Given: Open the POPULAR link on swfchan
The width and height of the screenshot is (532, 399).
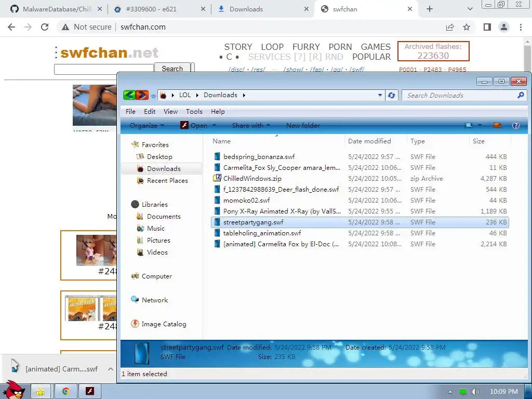Looking at the screenshot, I should (x=371, y=57).
